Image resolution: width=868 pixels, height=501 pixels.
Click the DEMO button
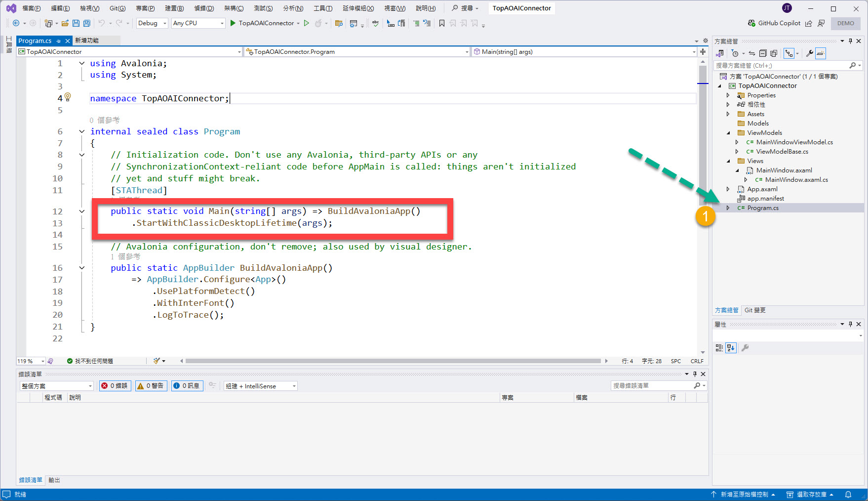click(846, 23)
